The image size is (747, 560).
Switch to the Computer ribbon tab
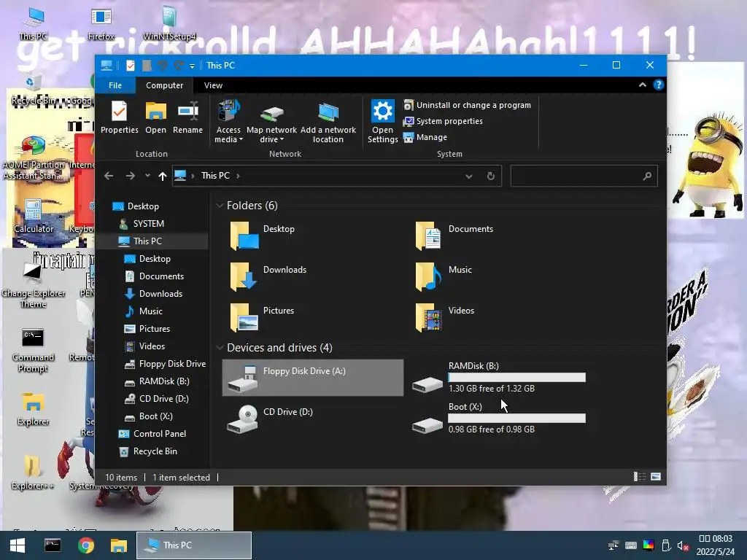click(164, 85)
